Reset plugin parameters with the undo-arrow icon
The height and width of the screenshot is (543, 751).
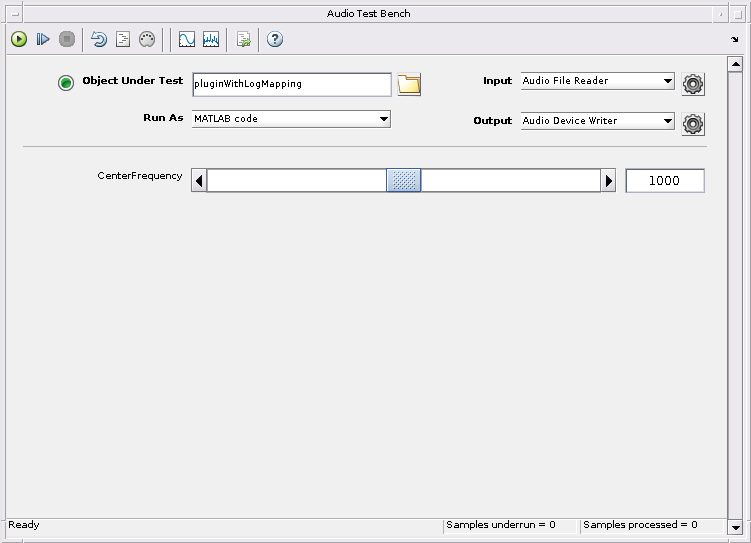(x=99, y=39)
